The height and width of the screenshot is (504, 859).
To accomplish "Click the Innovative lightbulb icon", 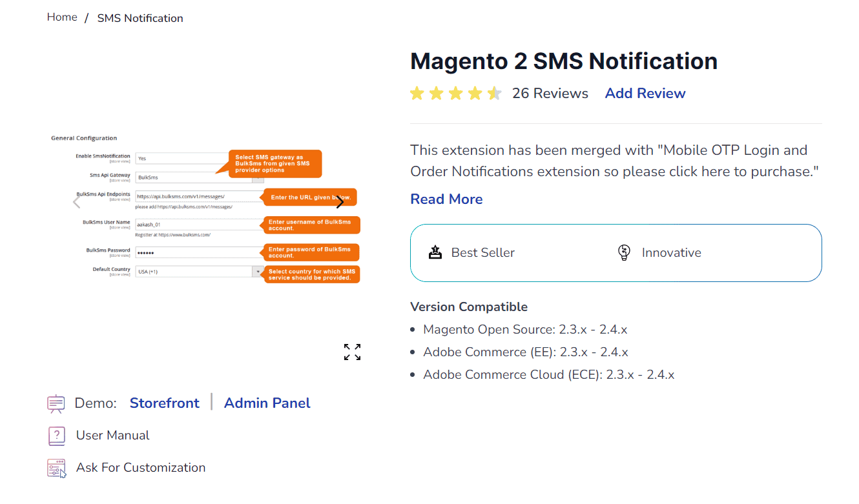I will point(624,252).
